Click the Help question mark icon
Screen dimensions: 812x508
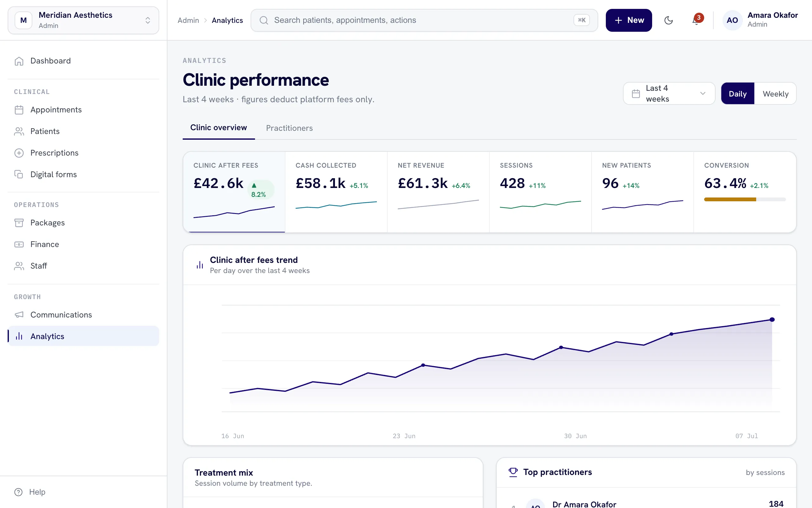tap(18, 492)
